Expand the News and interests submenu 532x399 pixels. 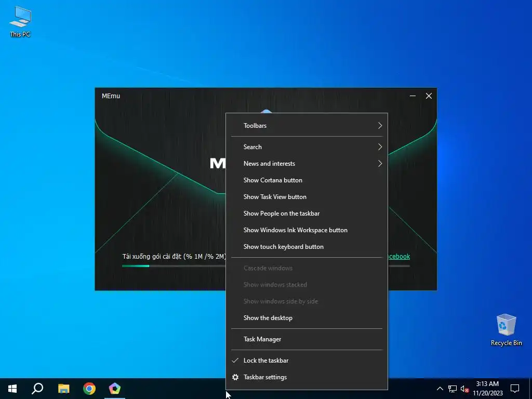click(307, 164)
